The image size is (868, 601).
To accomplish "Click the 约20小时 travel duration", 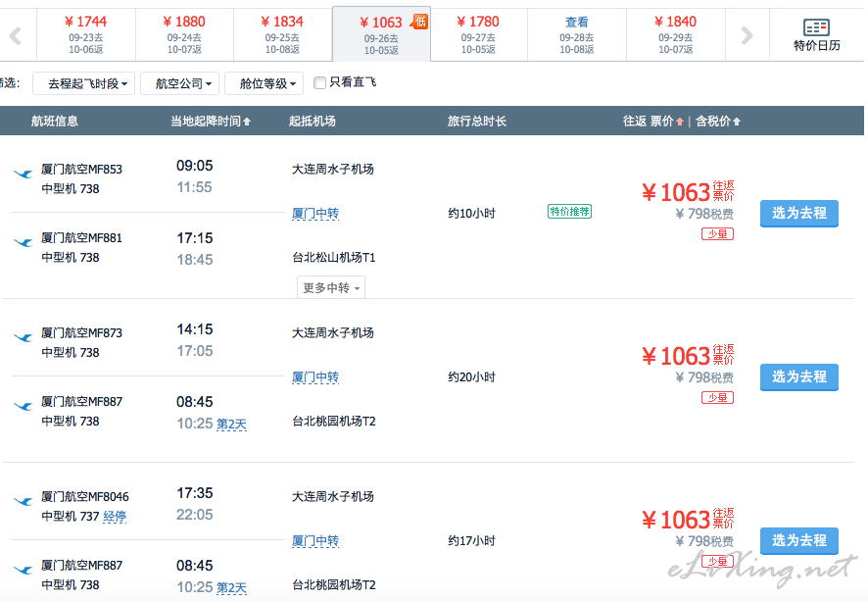I will (x=471, y=377).
